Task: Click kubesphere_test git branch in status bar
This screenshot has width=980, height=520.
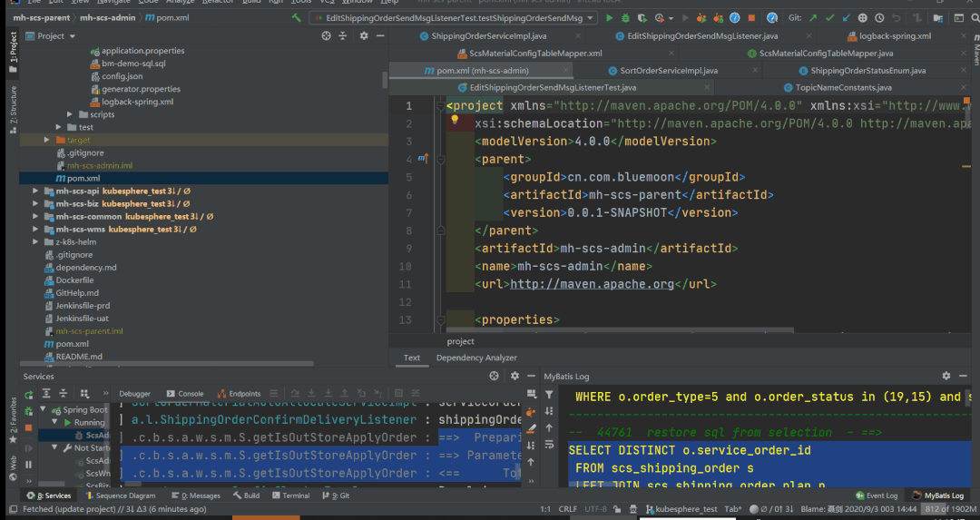Action: [x=686, y=508]
